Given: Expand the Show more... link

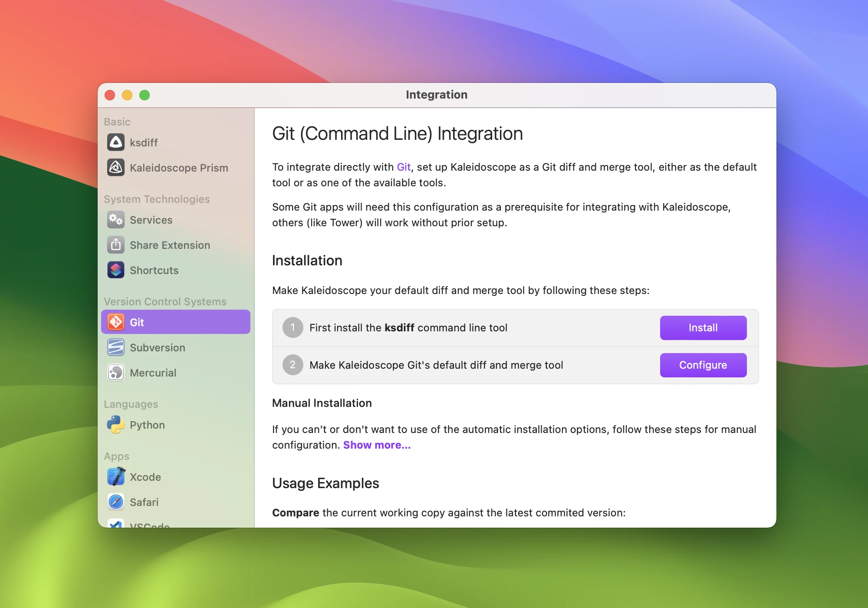Looking at the screenshot, I should point(377,445).
